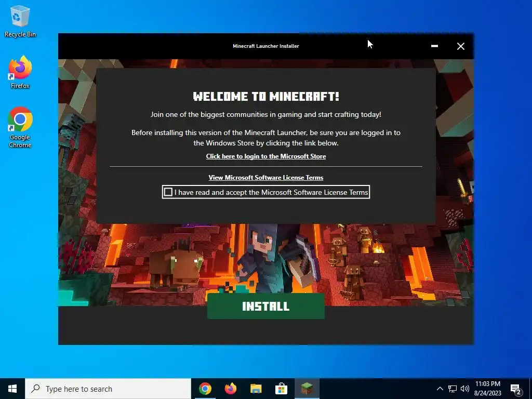This screenshot has height=399, width=532.
Task: Launch Firefox from the taskbar
Action: (x=230, y=389)
